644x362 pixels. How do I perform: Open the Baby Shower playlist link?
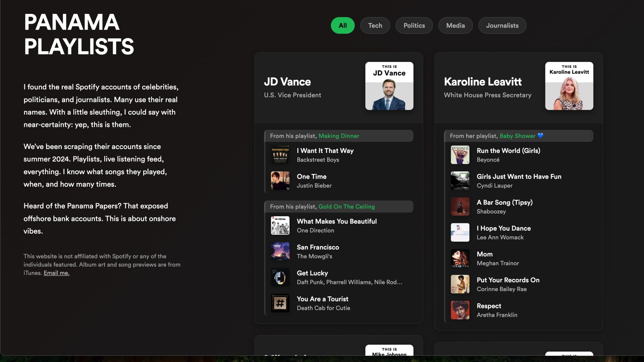point(517,136)
